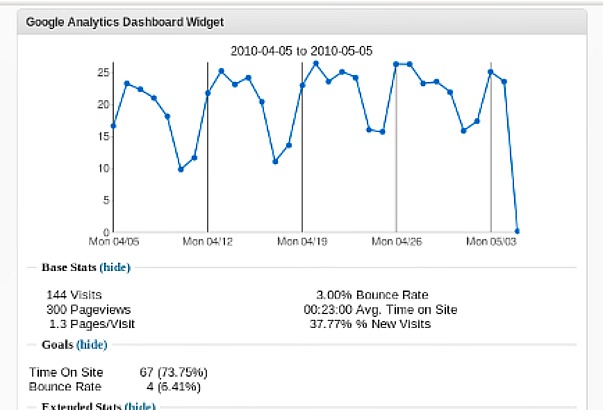Click the '1.3 Pages/Visit' stat
603x410 pixels.
point(92,324)
